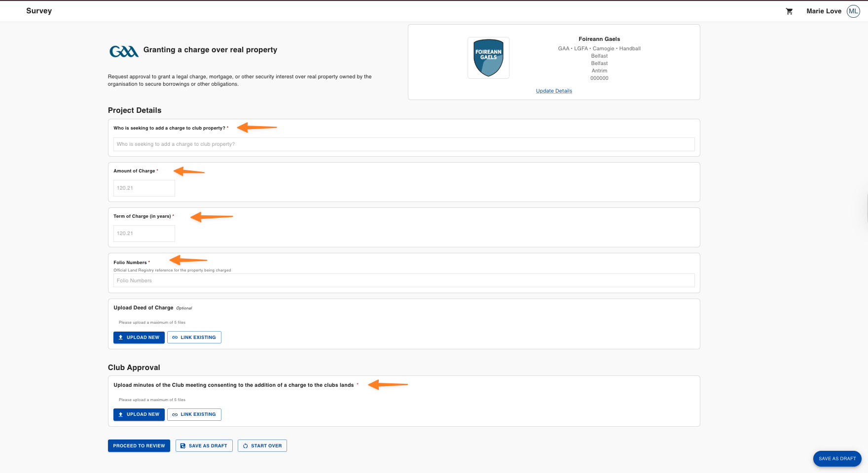Image resolution: width=868 pixels, height=473 pixels.
Task: Click the floating Save as Draft pill button
Action: (837, 459)
